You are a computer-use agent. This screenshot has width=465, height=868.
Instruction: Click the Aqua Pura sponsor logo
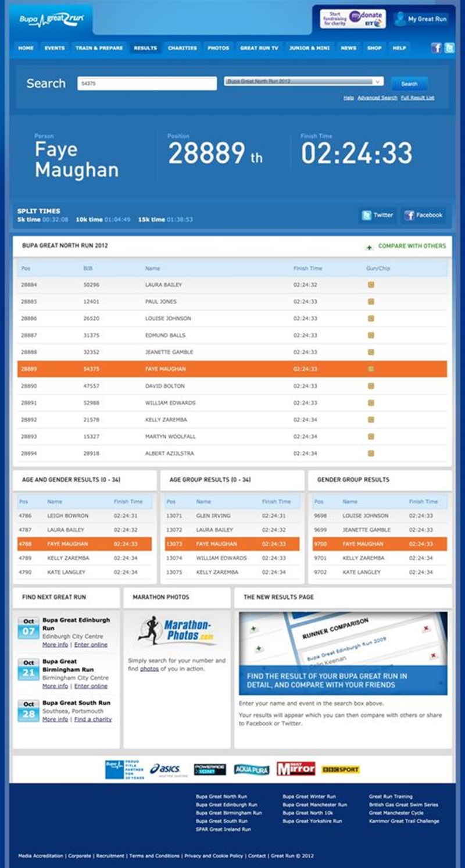tap(252, 770)
